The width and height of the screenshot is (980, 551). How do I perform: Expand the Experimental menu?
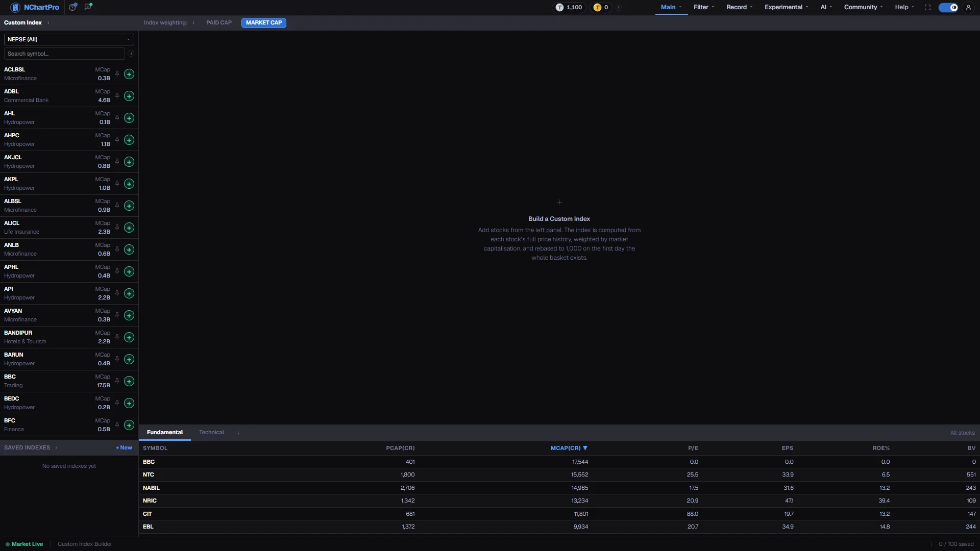click(786, 7)
